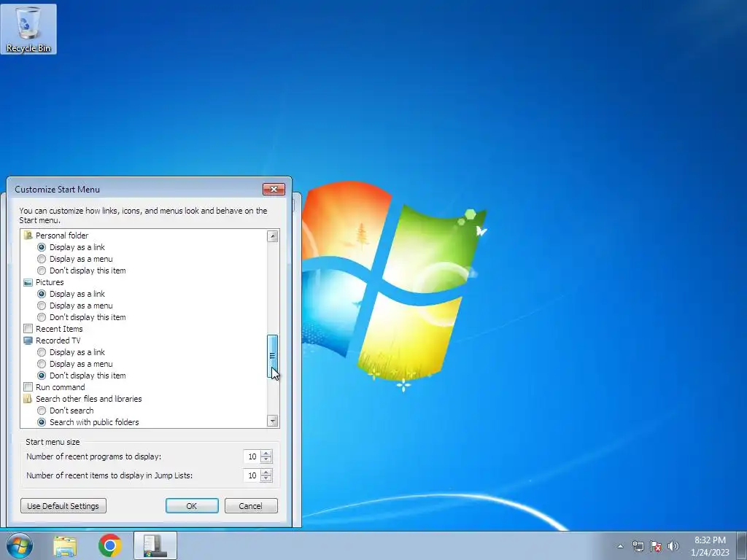The image size is (747, 560).
Task: Open the clock showing 8:32 PM
Action: click(710, 545)
